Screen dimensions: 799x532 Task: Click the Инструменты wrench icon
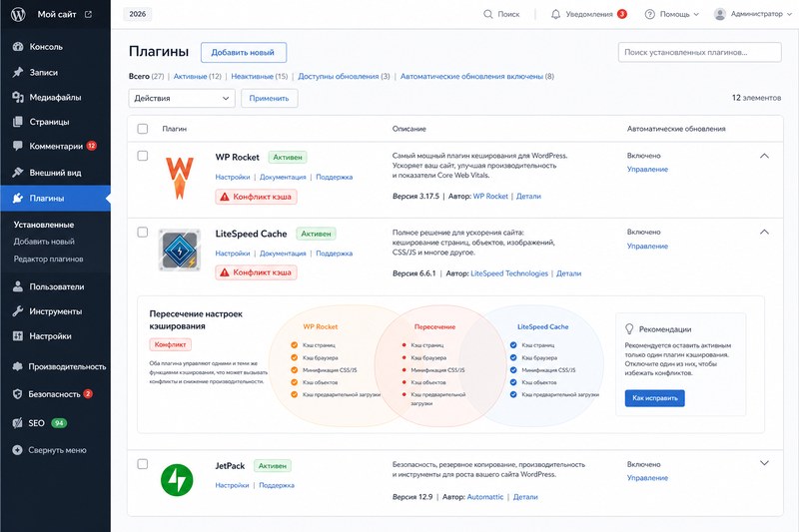[18, 311]
